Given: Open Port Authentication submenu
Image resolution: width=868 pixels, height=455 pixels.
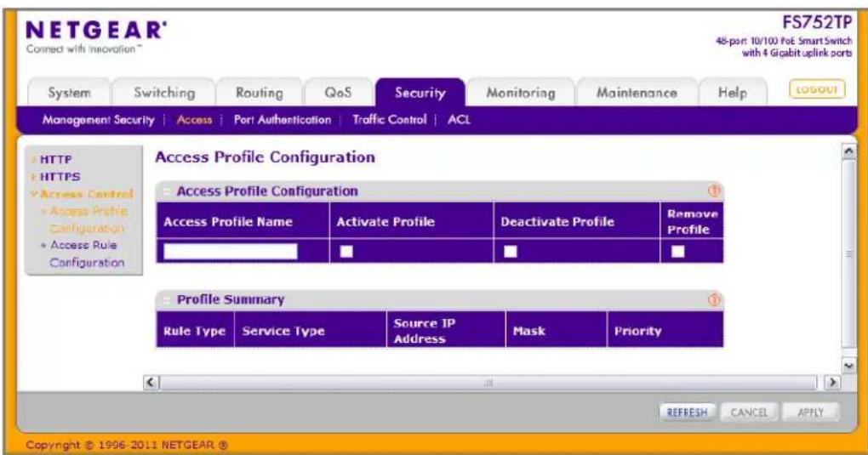Looking at the screenshot, I should coord(283,120).
